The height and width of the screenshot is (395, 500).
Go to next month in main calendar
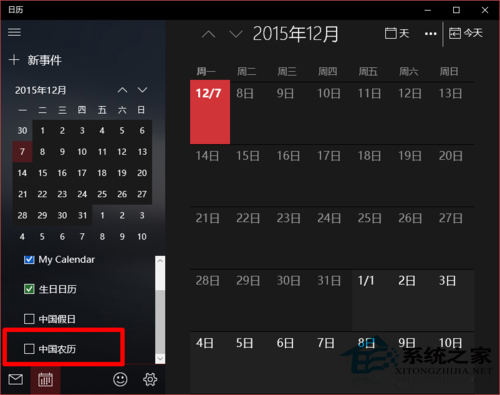click(236, 34)
